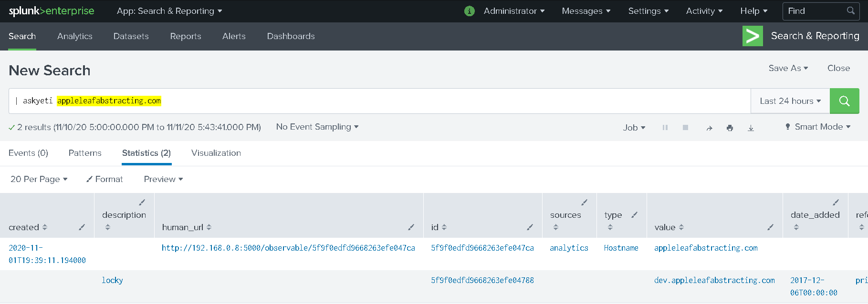The height and width of the screenshot is (304, 868).
Task: Click the Splunk enterprise logo
Action: (52, 11)
